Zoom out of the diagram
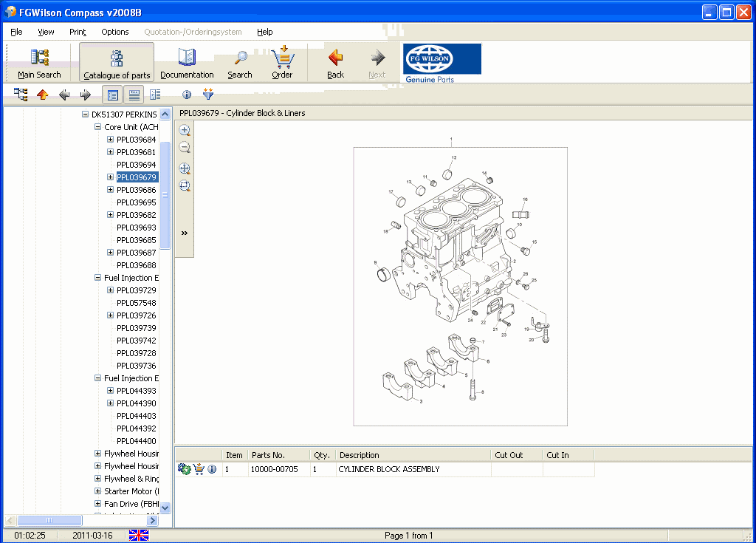756x543 pixels. point(185,148)
